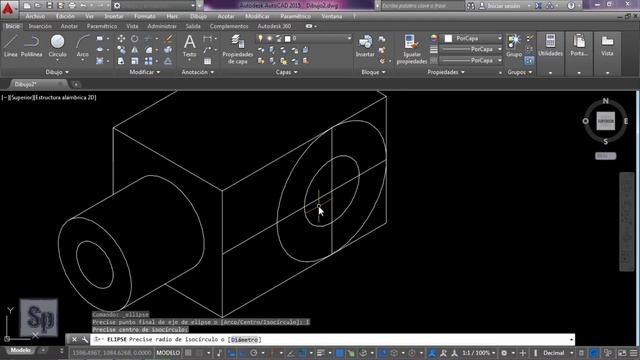
Task: Expand the Modificar panel
Action: point(145,72)
